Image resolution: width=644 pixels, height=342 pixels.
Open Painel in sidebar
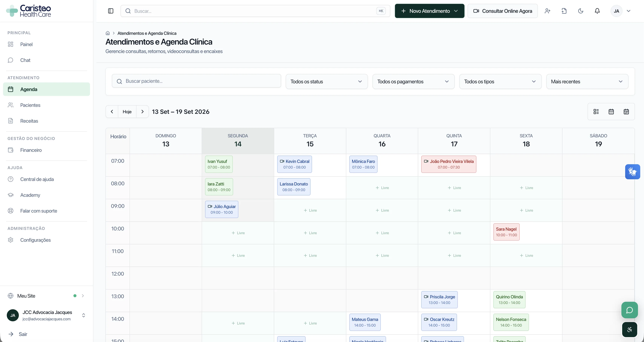tap(47, 44)
